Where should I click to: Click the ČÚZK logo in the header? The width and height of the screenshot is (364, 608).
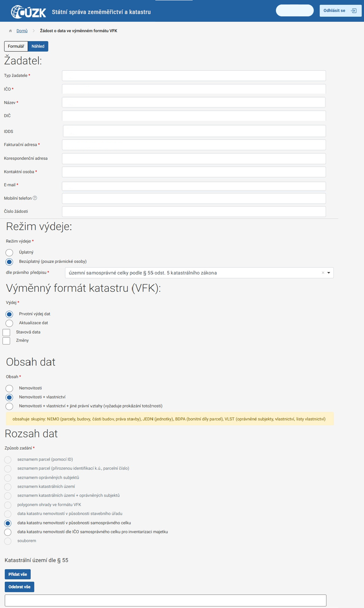point(29,12)
